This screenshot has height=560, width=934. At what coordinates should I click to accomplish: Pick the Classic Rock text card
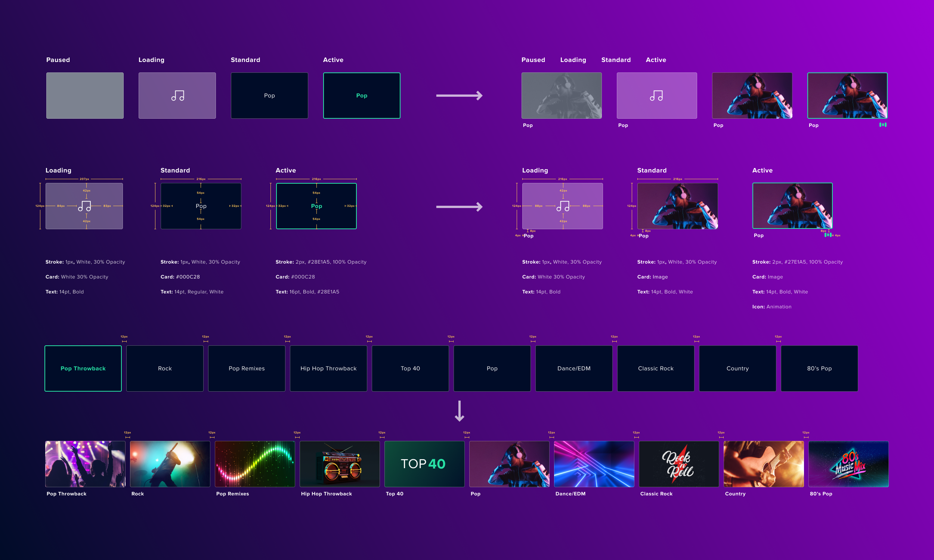tap(656, 368)
